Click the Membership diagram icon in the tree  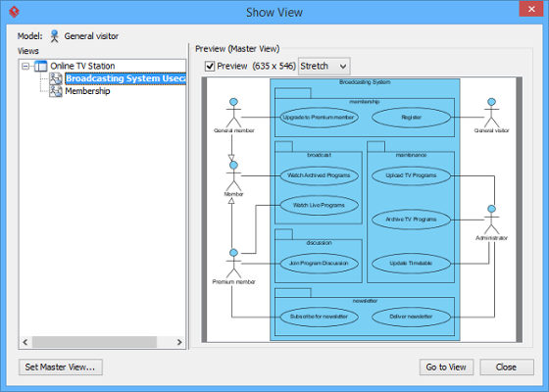coord(56,91)
